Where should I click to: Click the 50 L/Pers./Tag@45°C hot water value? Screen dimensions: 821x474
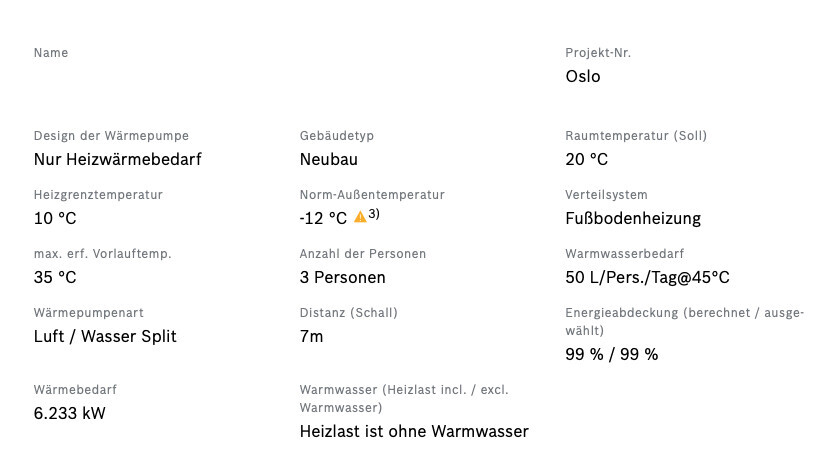647,277
